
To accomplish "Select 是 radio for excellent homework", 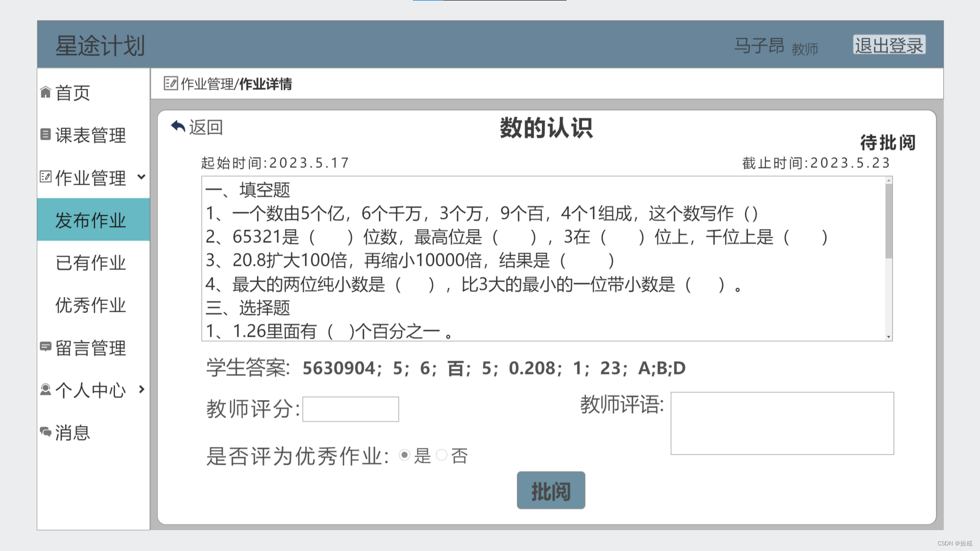I will (404, 455).
